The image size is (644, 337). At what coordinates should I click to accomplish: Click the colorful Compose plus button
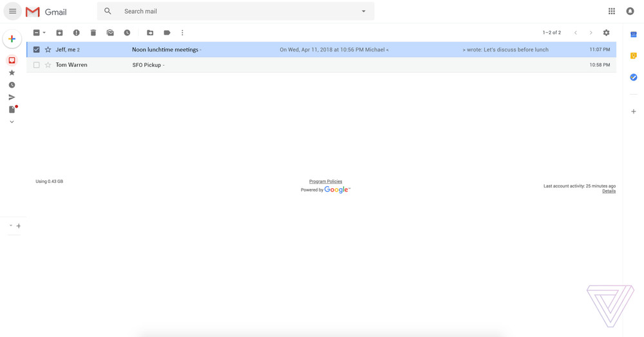coord(12,39)
